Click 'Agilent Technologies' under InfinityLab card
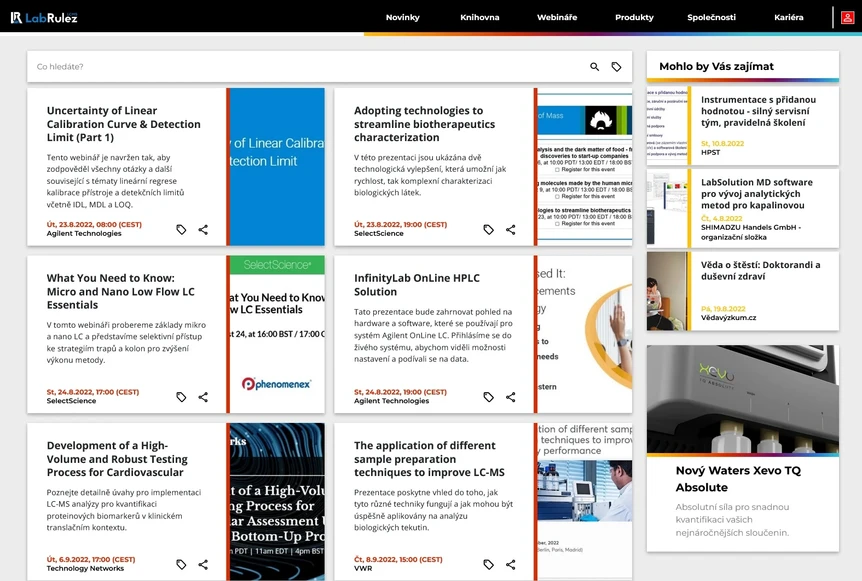This screenshot has height=581, width=862. [x=391, y=401]
